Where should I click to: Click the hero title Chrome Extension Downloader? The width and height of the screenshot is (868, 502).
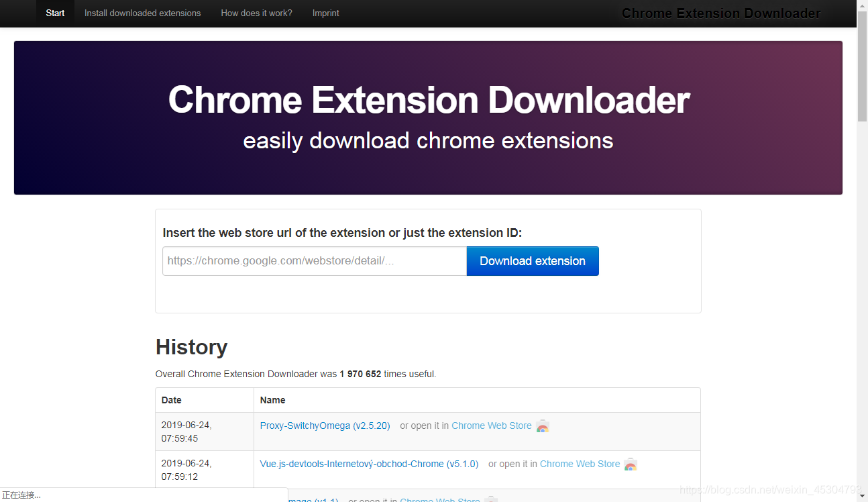click(429, 100)
